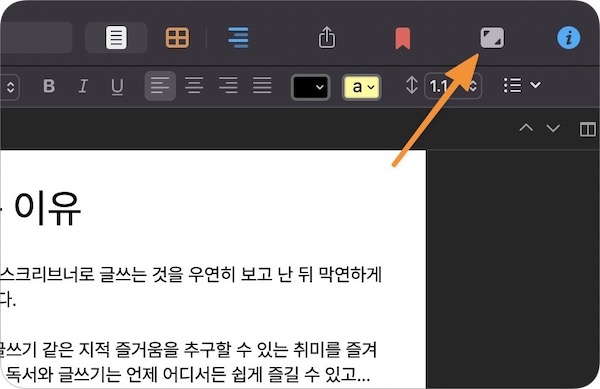Open the list style bullet icon
600x389 pixels.
[x=512, y=85]
